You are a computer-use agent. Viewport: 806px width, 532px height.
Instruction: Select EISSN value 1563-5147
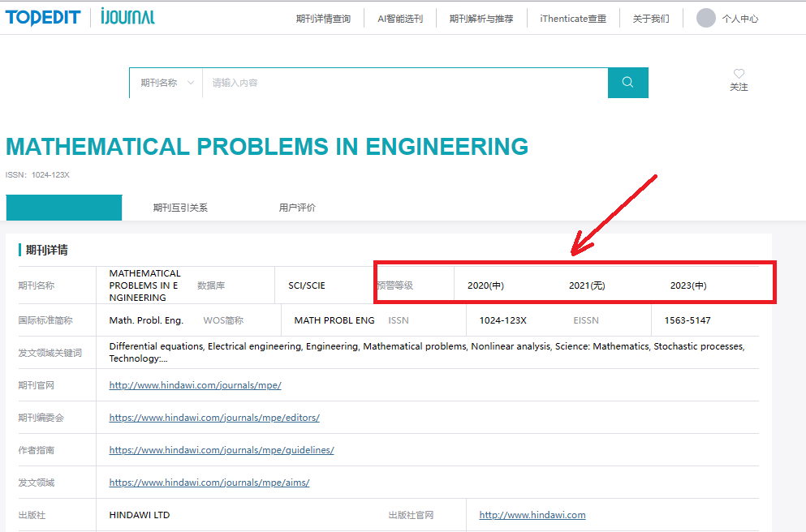(687, 320)
